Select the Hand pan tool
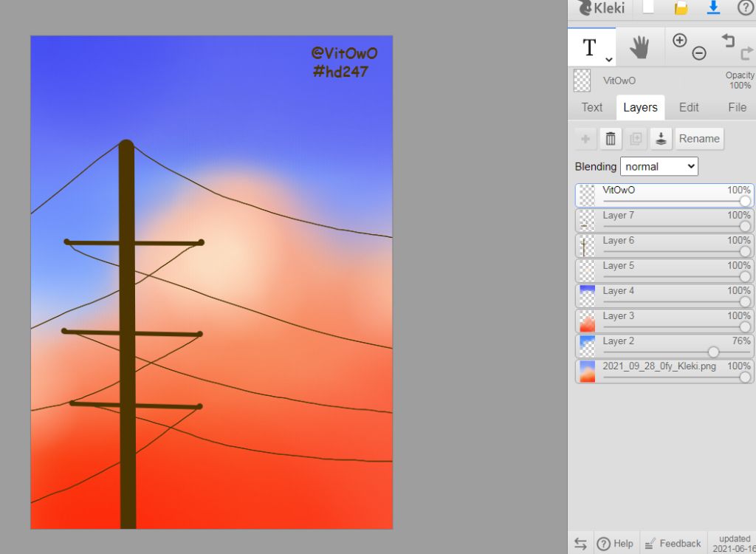Image resolution: width=756 pixels, height=554 pixels. [639, 47]
